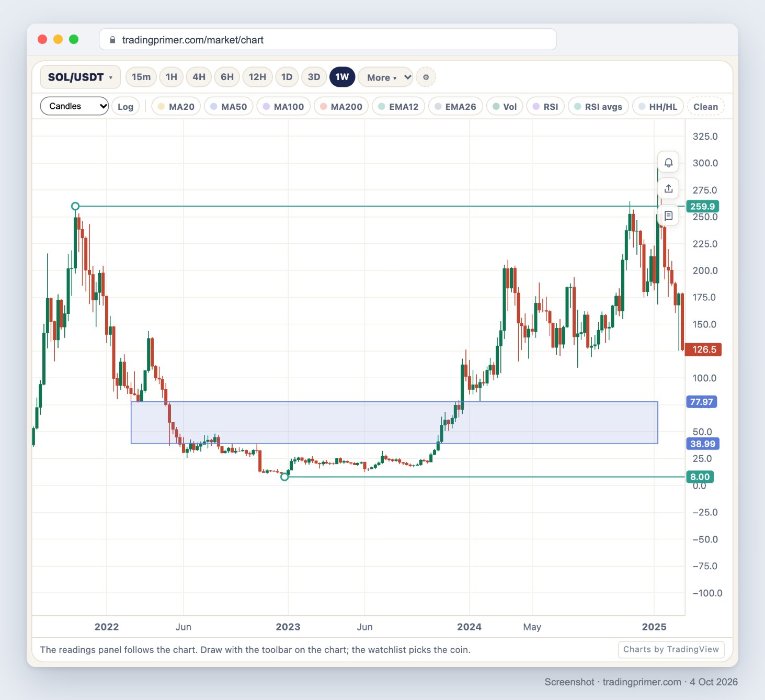765x700 pixels.
Task: Select the 1W timeframe
Action: 342,77
